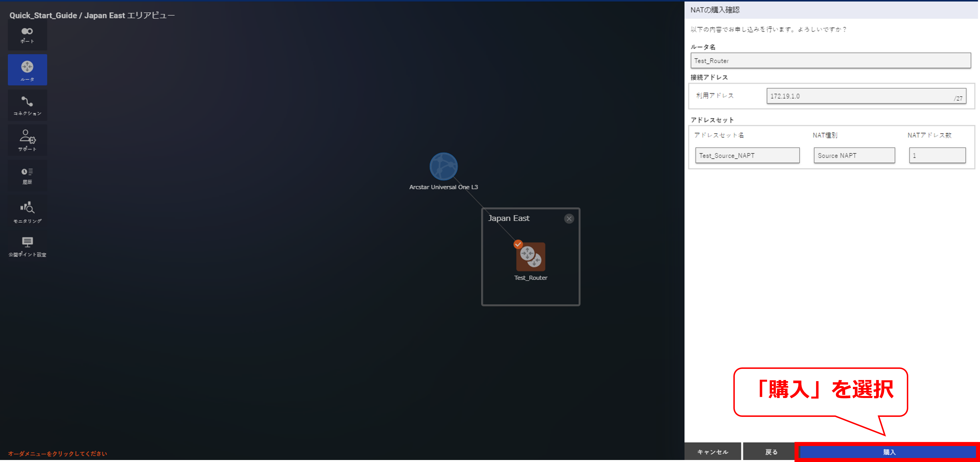Viewport: 980px width, 462px height.
Task: Click the Quick_Start_Guide breadcrumb title
Action: tap(43, 16)
